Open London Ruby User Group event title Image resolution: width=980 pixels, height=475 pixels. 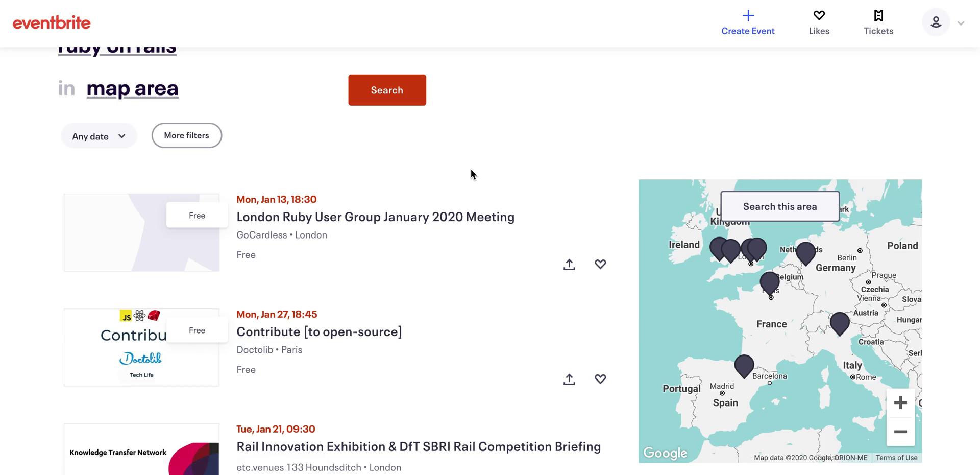(x=375, y=217)
